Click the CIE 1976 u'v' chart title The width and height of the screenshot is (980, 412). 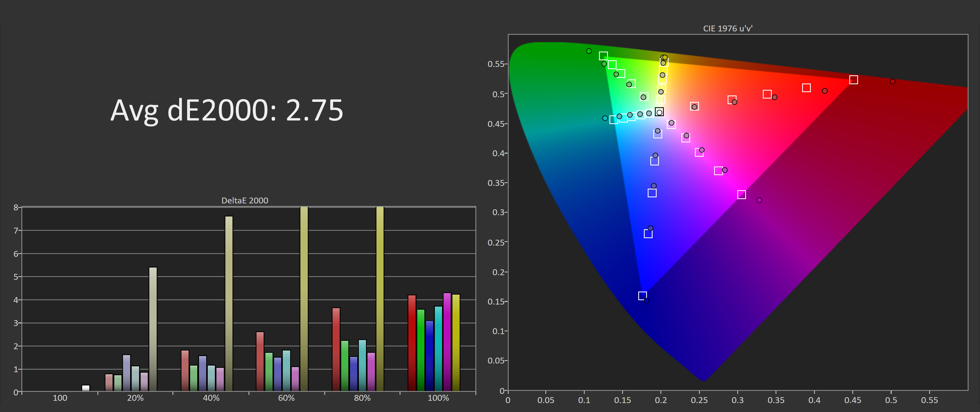coord(727,29)
